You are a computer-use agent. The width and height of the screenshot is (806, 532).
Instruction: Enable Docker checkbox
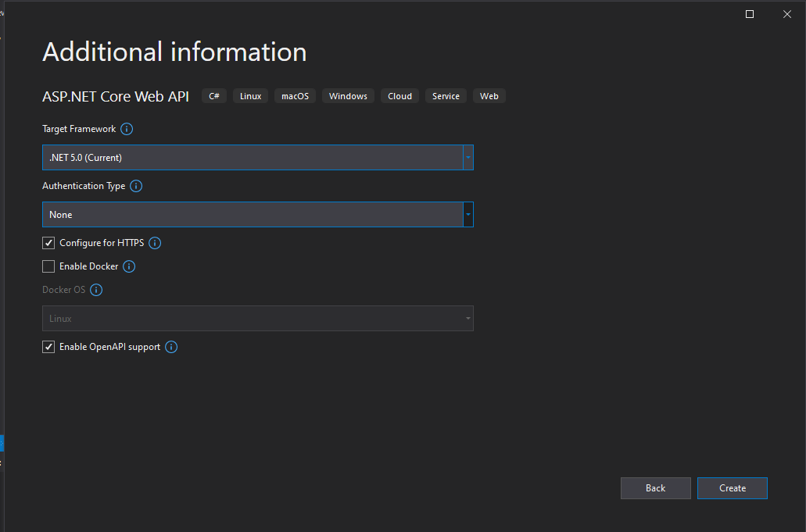(48, 266)
